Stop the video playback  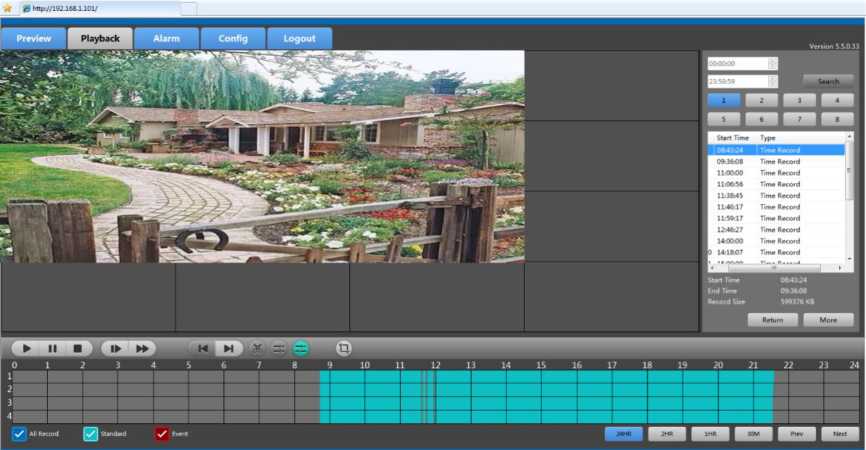[78, 349]
